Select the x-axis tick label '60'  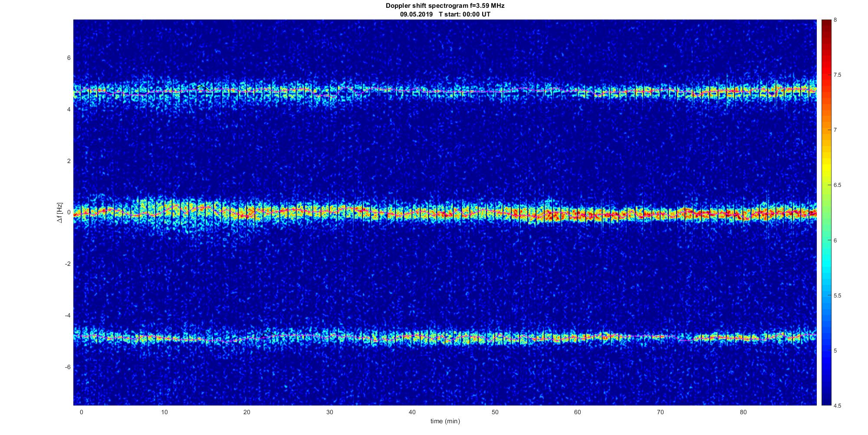pyautogui.click(x=578, y=412)
